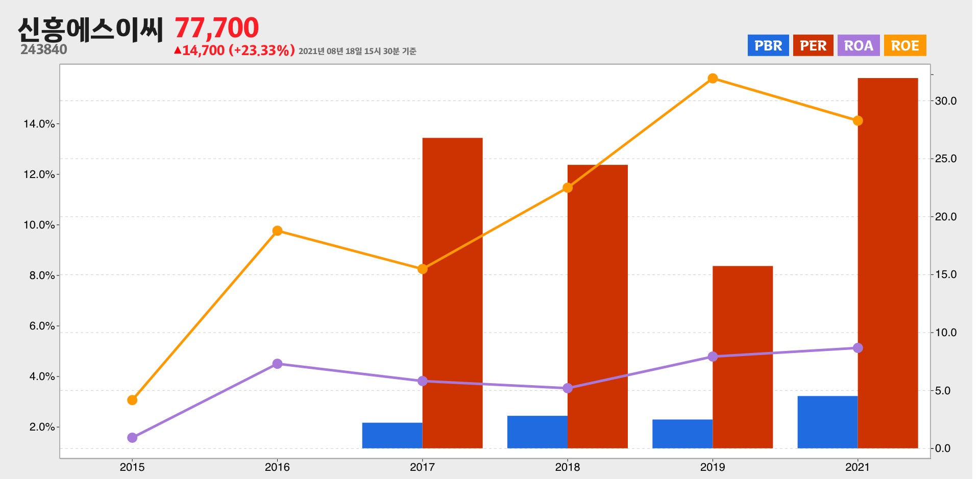The height and width of the screenshot is (479, 980).
Task: Click the ticker code 243840
Action: click(44, 49)
